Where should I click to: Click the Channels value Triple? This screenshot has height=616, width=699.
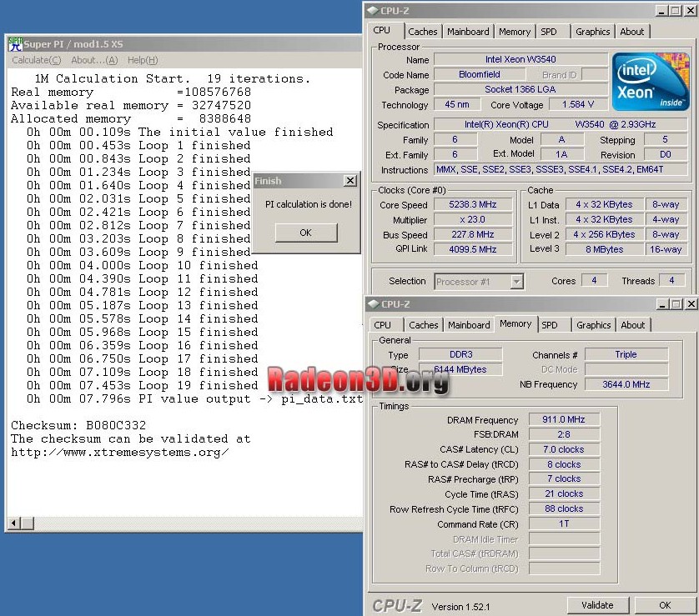626,354
